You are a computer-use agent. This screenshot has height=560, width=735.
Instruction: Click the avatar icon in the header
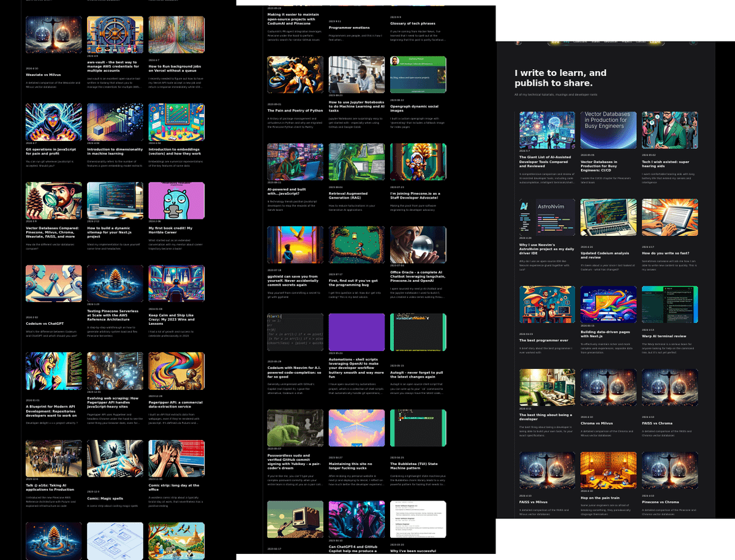coord(519,42)
